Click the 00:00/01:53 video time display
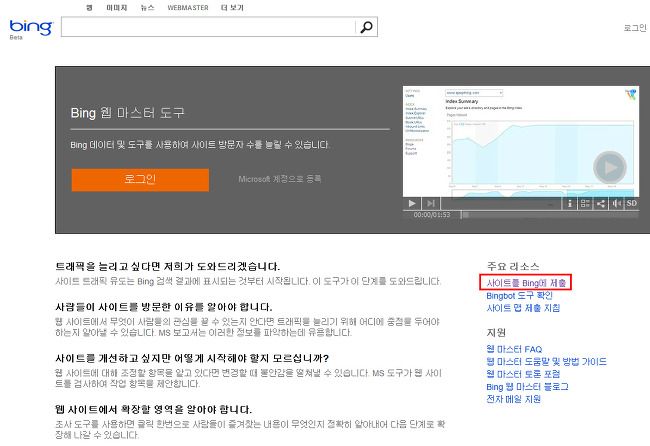 [x=432, y=215]
